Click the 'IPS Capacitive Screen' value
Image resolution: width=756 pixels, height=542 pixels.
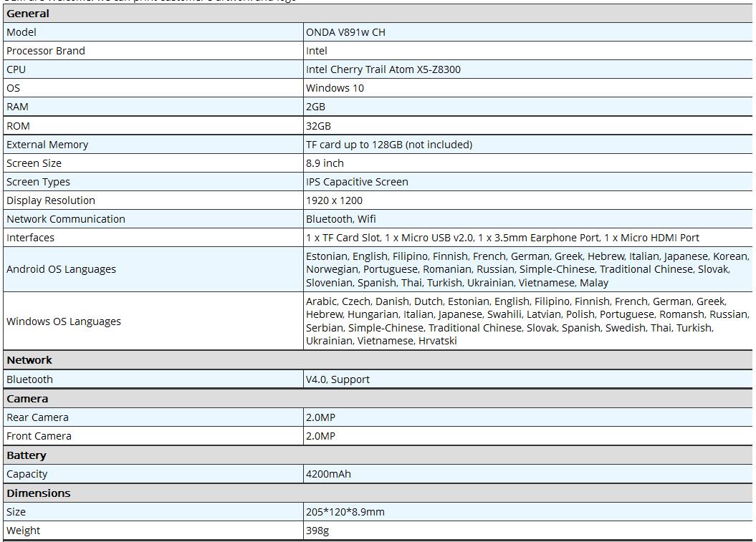click(357, 182)
